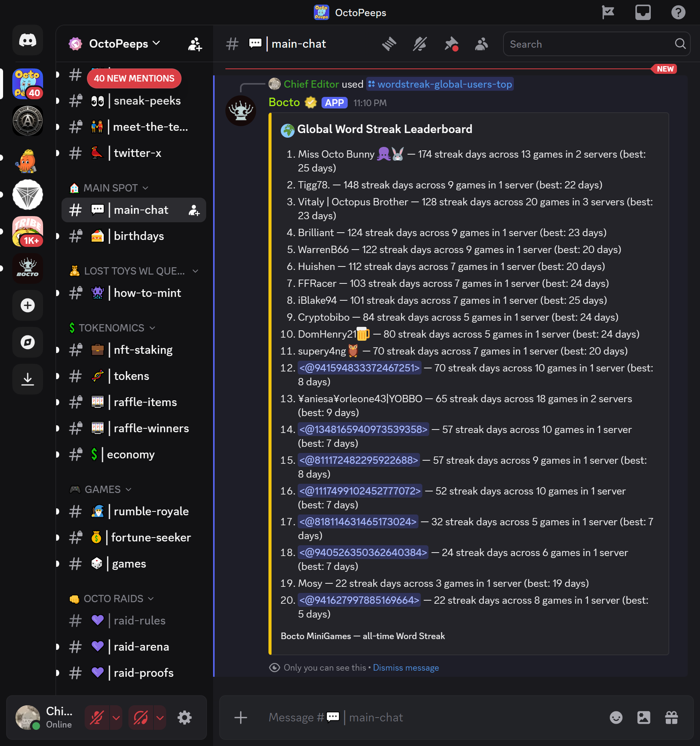Open Explore Discoverable Servers compass icon
Image resolution: width=700 pixels, height=746 pixels.
pyautogui.click(x=28, y=342)
